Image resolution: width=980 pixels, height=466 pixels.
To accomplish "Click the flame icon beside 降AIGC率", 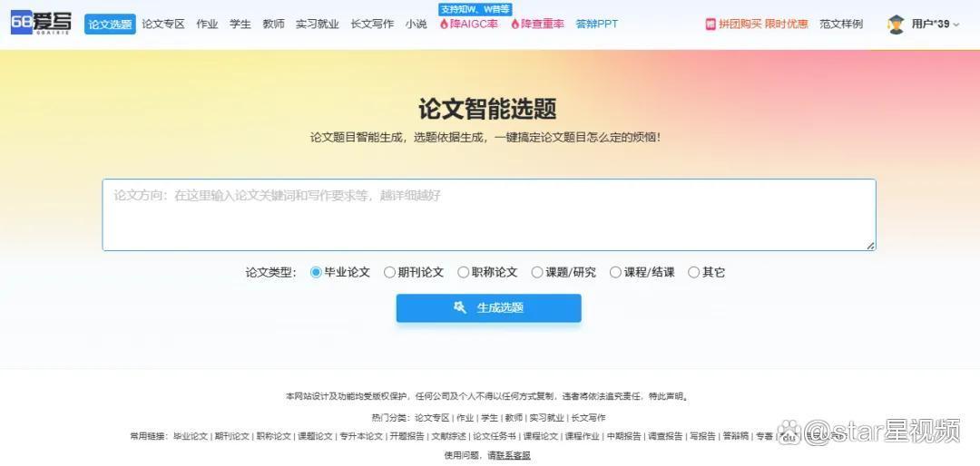I will (x=445, y=24).
